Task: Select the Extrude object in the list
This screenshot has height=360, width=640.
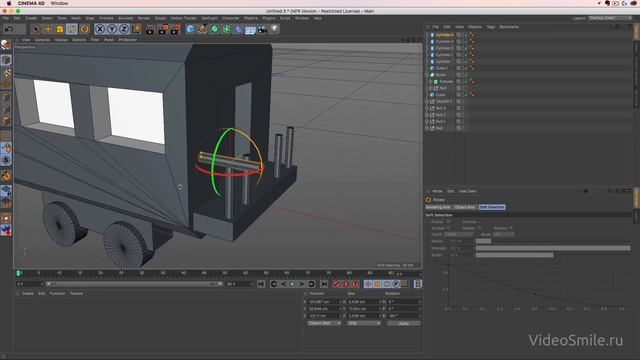Action: 446,82
